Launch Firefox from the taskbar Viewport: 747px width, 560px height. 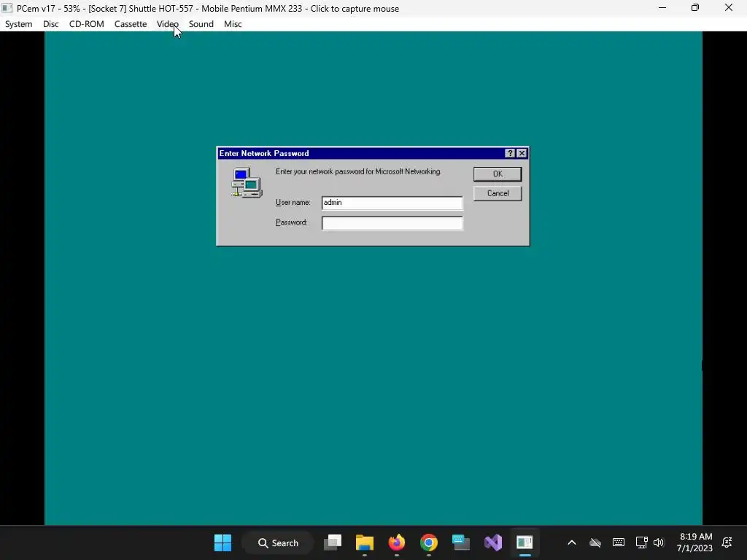point(396,542)
